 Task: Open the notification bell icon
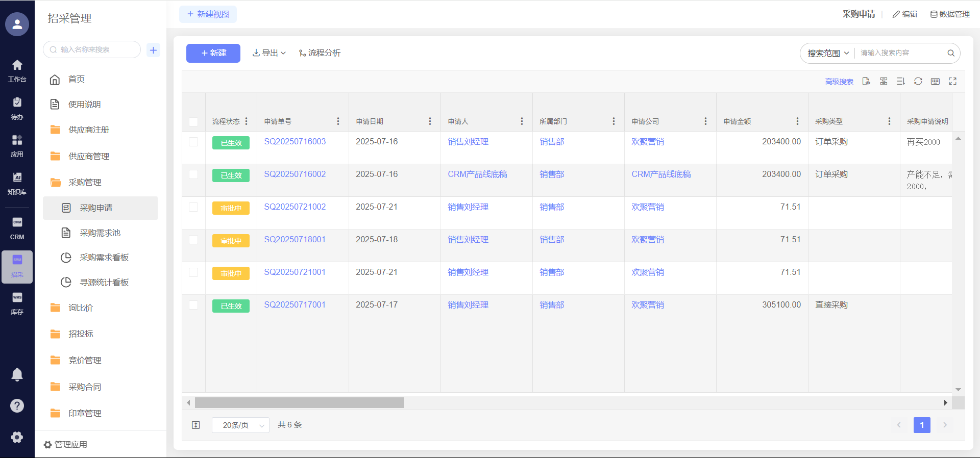[17, 375]
